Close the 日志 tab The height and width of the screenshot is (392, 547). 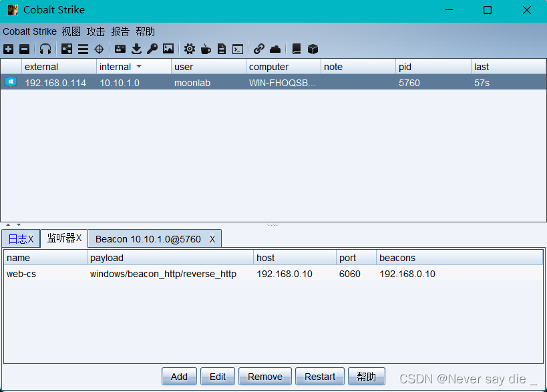pyautogui.click(x=31, y=239)
